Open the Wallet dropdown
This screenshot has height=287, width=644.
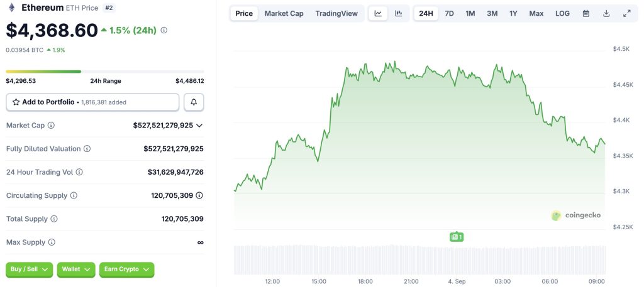pos(76,269)
